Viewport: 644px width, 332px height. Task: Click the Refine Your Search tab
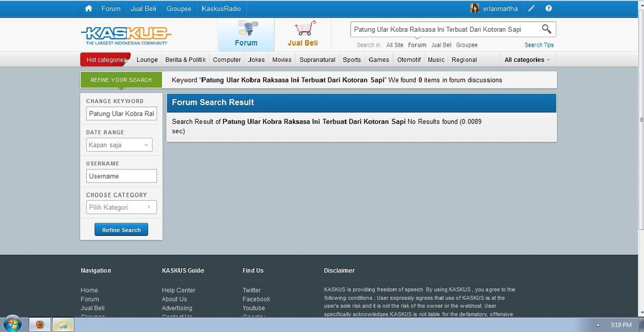point(121,80)
